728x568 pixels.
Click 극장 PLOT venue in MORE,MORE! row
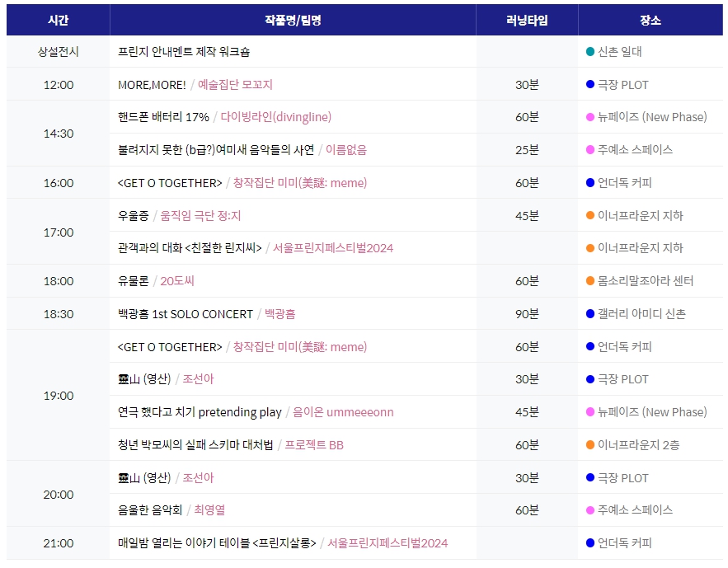pos(622,84)
